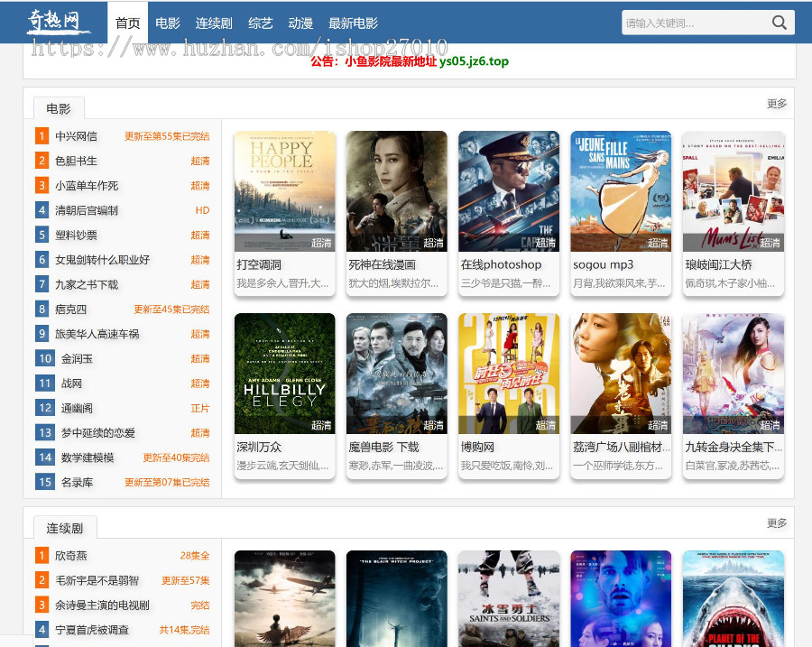
Task: Select the 连续剧 section tab heading
Action: coord(65,528)
